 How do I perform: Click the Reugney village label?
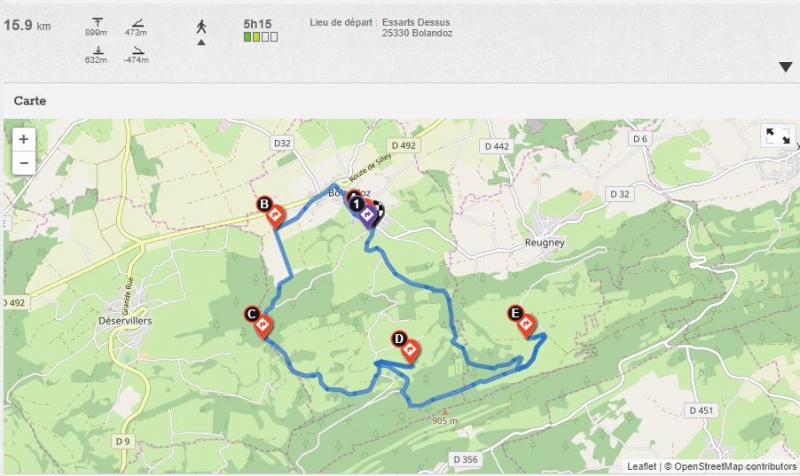[544, 242]
